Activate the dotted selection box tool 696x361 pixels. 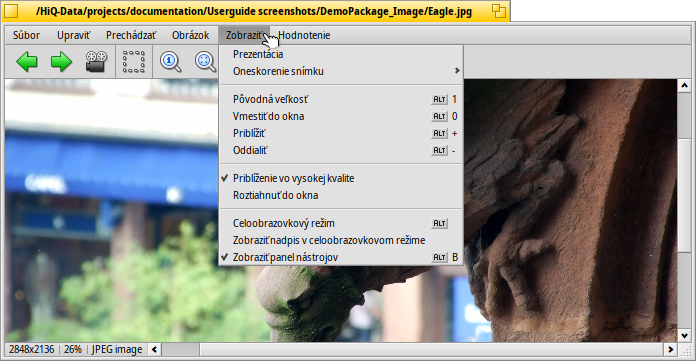tap(134, 61)
